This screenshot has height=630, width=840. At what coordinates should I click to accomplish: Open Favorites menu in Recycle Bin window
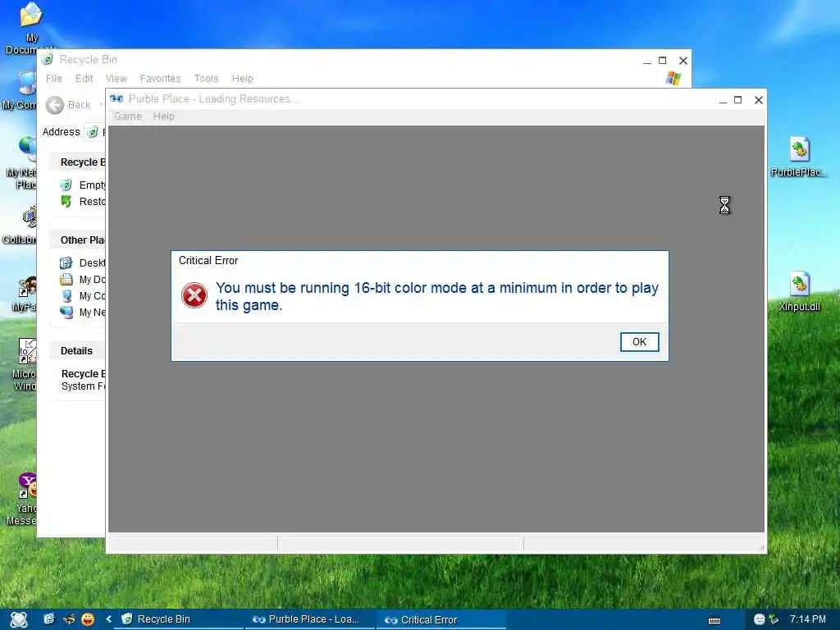(160, 78)
